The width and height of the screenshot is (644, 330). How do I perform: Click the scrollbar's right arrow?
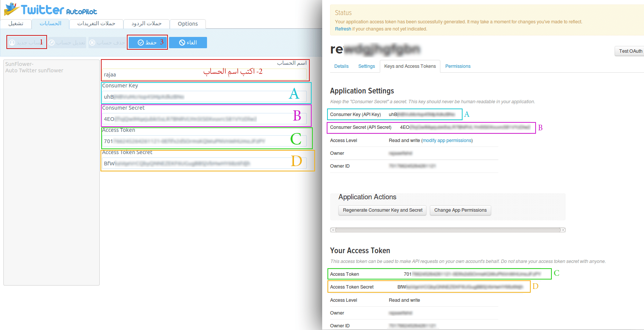[x=563, y=230]
